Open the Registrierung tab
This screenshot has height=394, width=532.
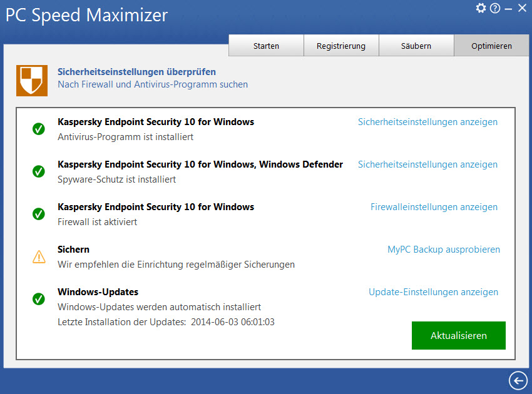coord(341,46)
